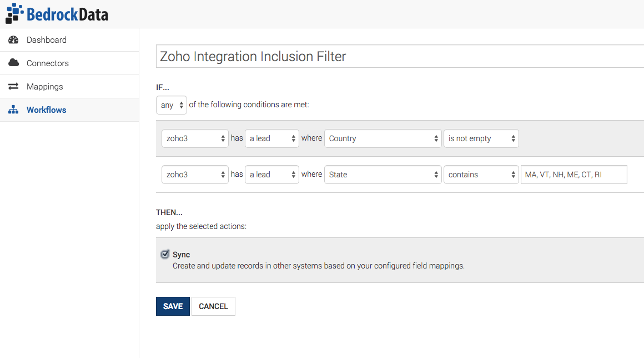Viewport: 644px width, 358px height.
Task: Click the Workflows sitemap icon
Action: tap(13, 110)
